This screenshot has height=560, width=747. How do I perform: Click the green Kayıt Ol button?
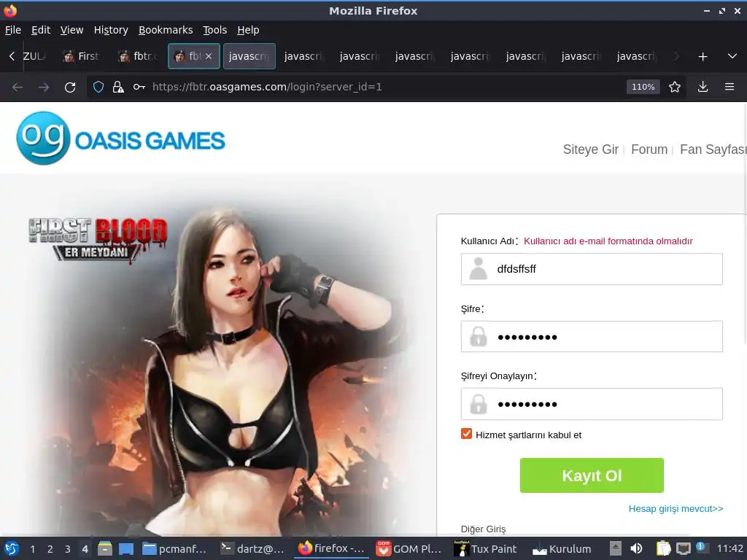point(591,475)
